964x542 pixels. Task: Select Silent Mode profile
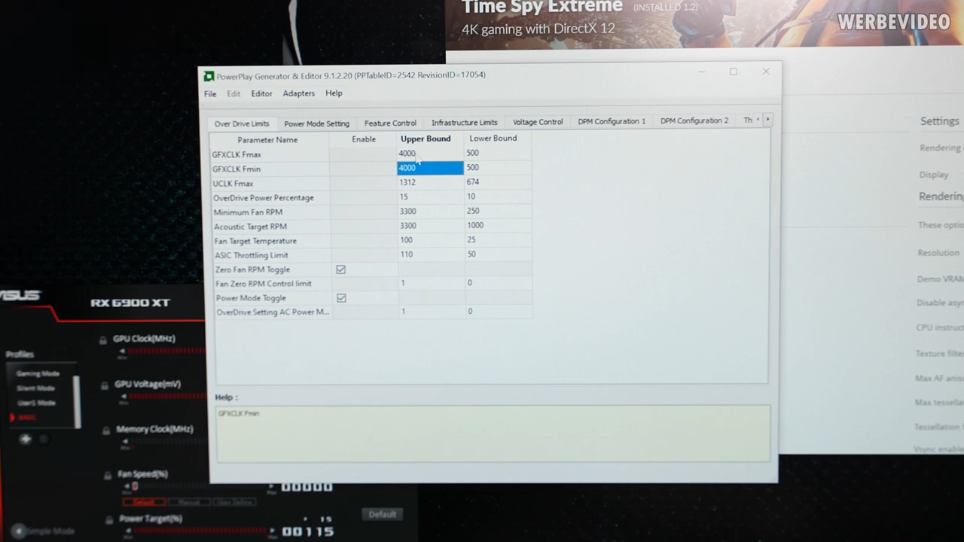click(x=36, y=388)
